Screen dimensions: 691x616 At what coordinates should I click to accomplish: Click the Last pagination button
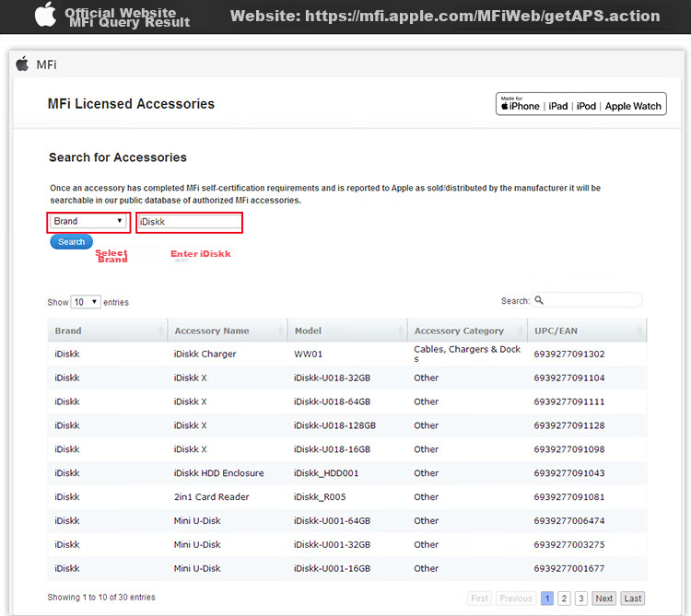(632, 599)
